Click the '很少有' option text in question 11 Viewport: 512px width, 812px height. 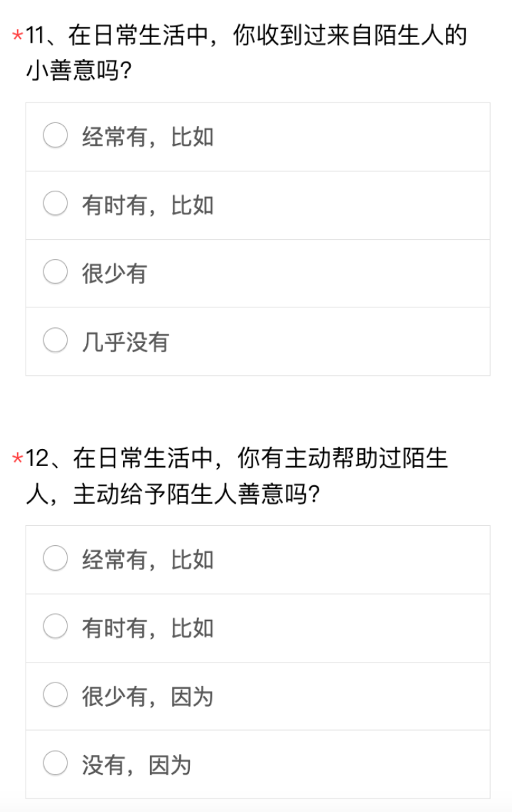[x=114, y=273]
